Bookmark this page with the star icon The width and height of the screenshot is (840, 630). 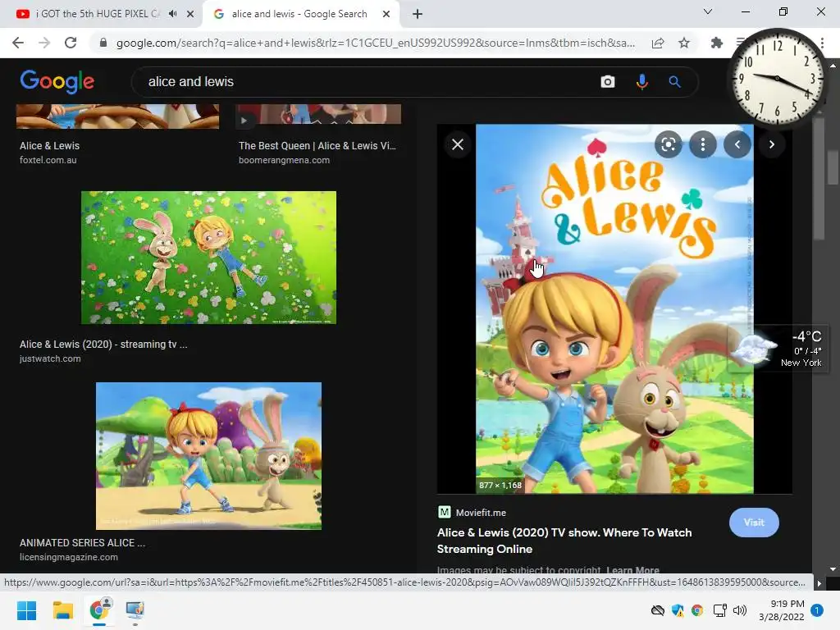pyautogui.click(x=684, y=43)
